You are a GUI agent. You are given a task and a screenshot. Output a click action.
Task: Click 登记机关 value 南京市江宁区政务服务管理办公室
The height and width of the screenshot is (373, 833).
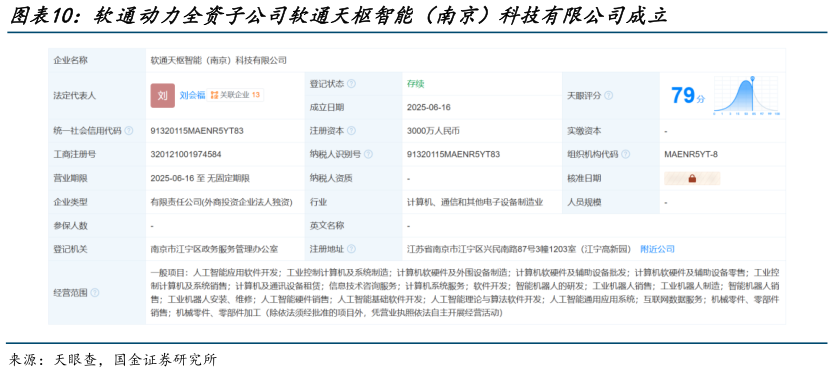pyautogui.click(x=215, y=249)
